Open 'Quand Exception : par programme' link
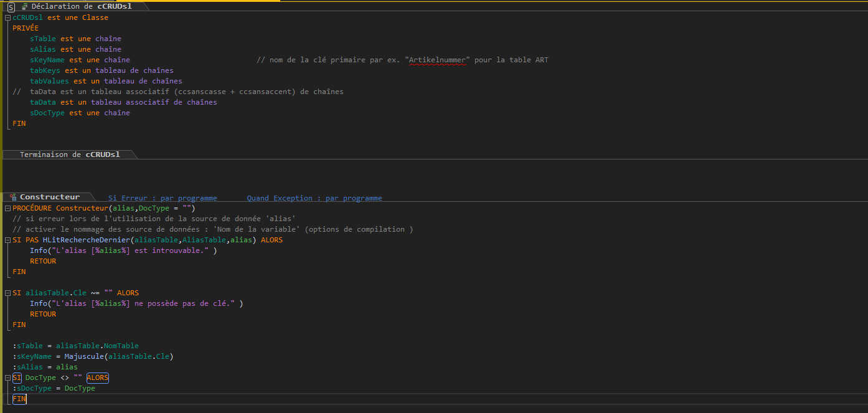This screenshot has width=868, height=413. 314,198
